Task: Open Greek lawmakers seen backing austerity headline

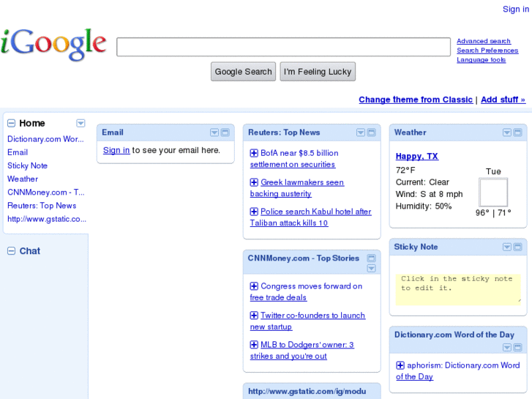Action: click(x=297, y=187)
